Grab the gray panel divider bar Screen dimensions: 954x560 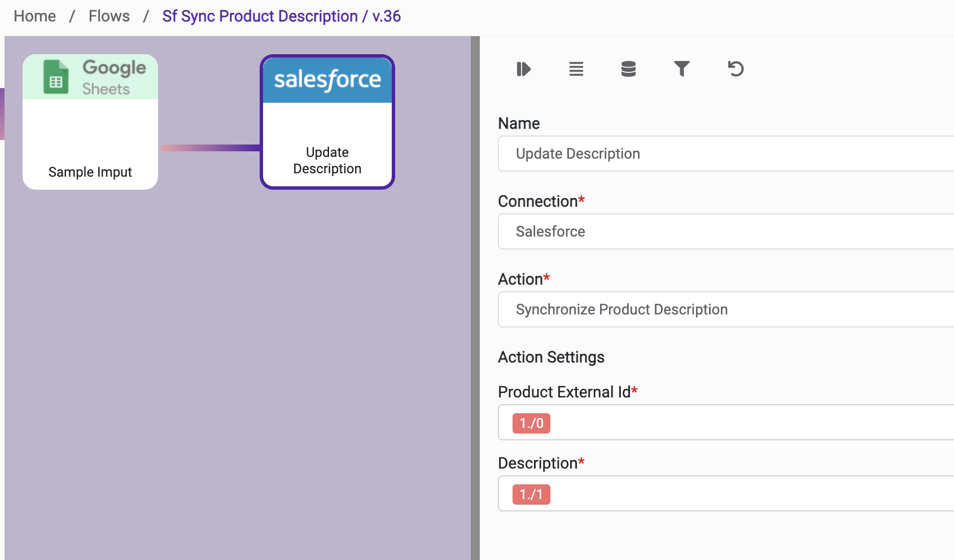tap(475, 298)
